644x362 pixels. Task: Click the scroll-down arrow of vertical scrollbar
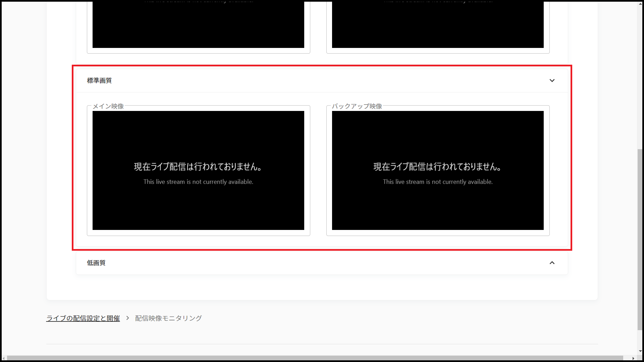[640, 351]
